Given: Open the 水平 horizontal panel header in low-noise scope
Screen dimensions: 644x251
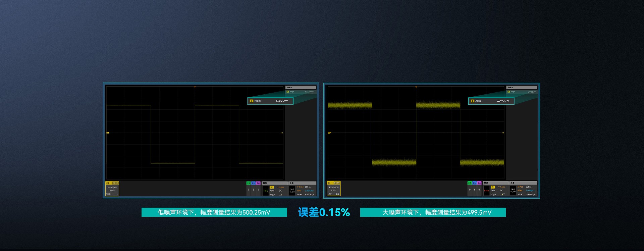Looking at the screenshot, I should (x=302, y=183).
